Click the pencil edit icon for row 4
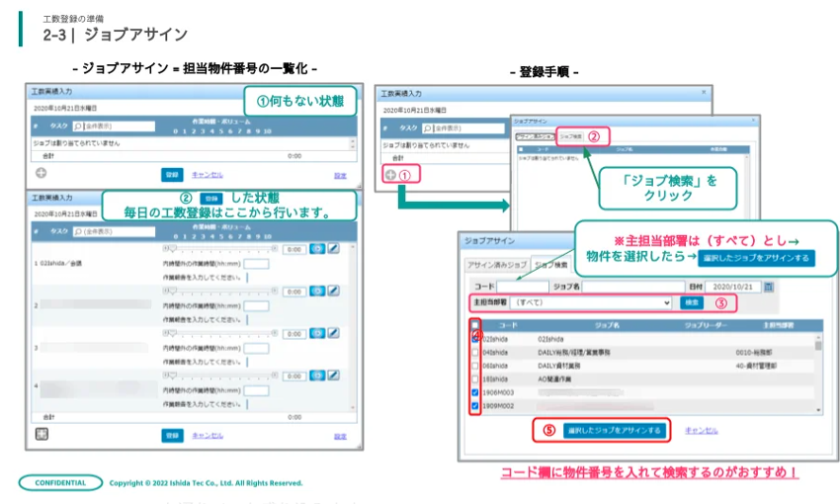840x504 pixels. [x=333, y=374]
